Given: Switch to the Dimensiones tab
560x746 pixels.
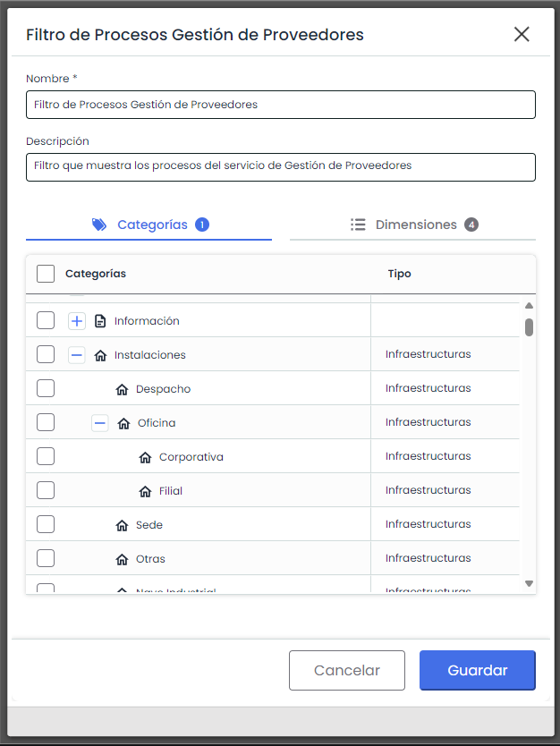Looking at the screenshot, I should pyautogui.click(x=413, y=225).
